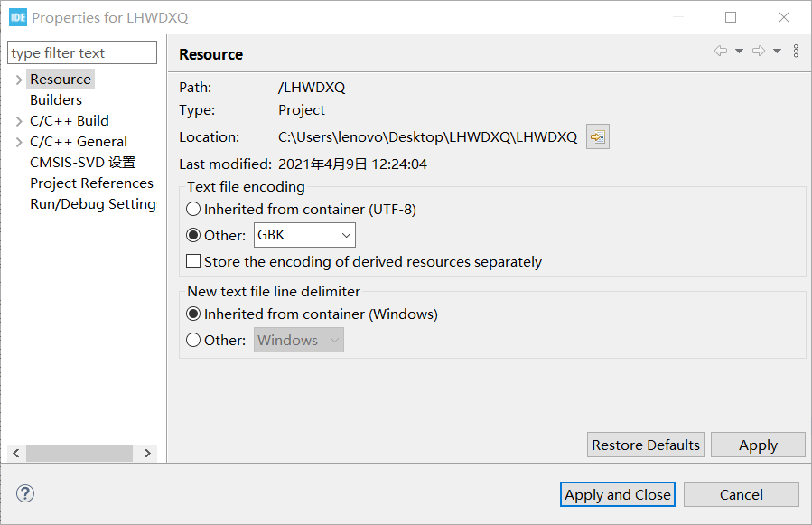
Task: Click the Apply and Close button
Action: pos(617,495)
